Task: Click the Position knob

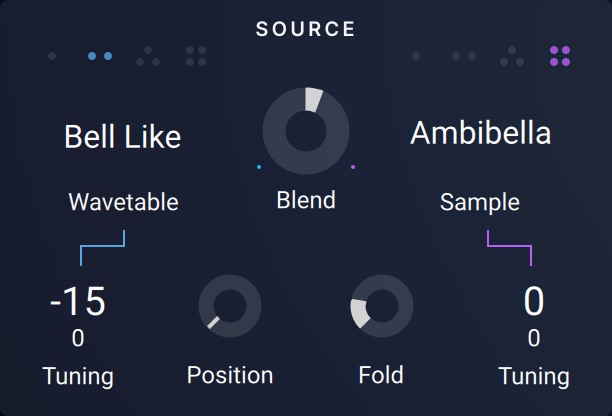Action: (x=230, y=306)
